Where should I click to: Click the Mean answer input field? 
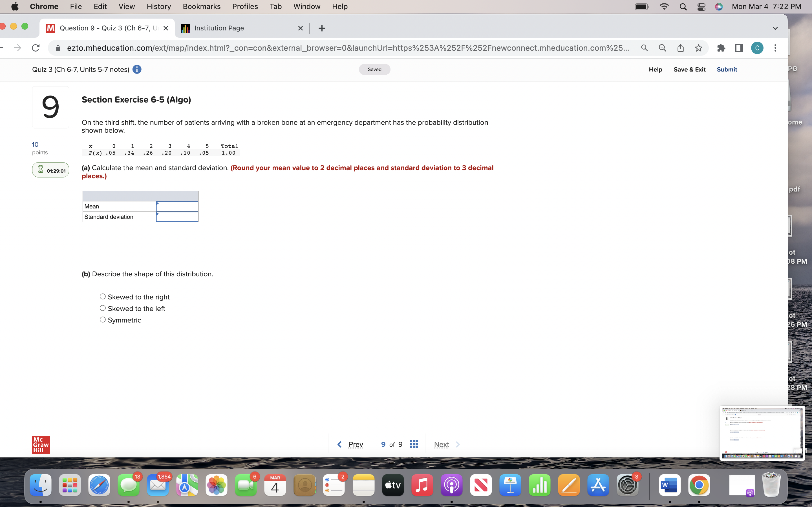pyautogui.click(x=177, y=206)
